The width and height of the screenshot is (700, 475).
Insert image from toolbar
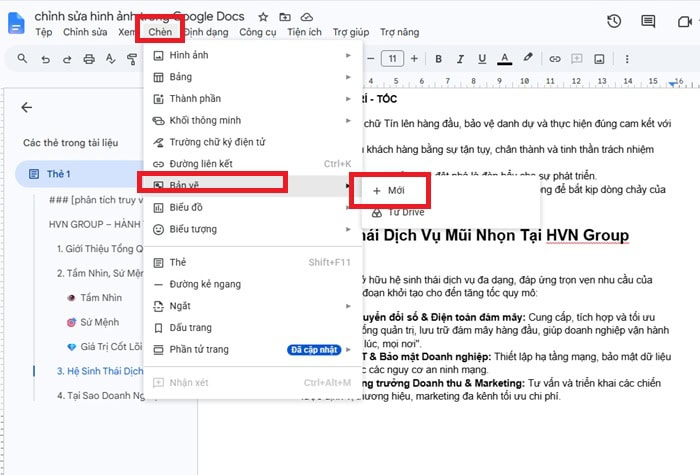click(599, 59)
